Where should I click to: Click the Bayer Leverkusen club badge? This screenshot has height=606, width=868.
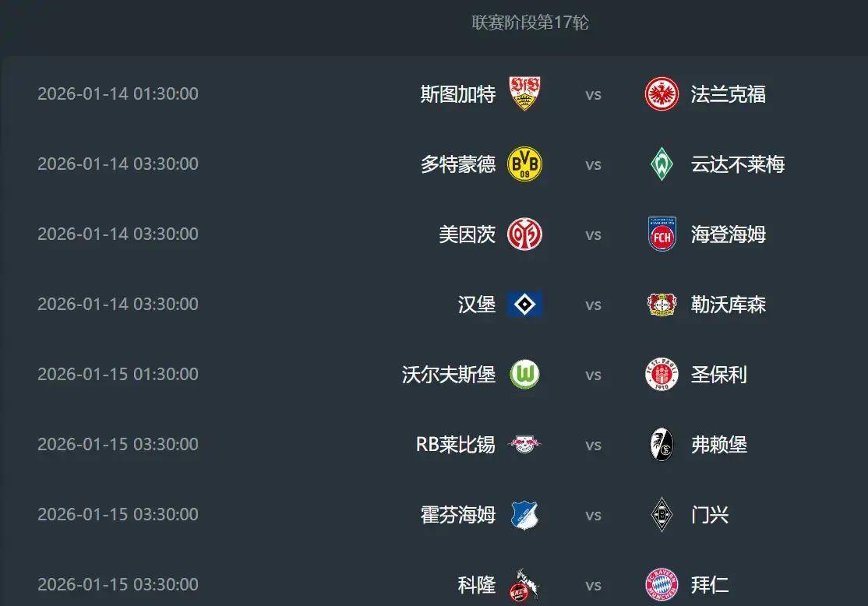(x=662, y=305)
